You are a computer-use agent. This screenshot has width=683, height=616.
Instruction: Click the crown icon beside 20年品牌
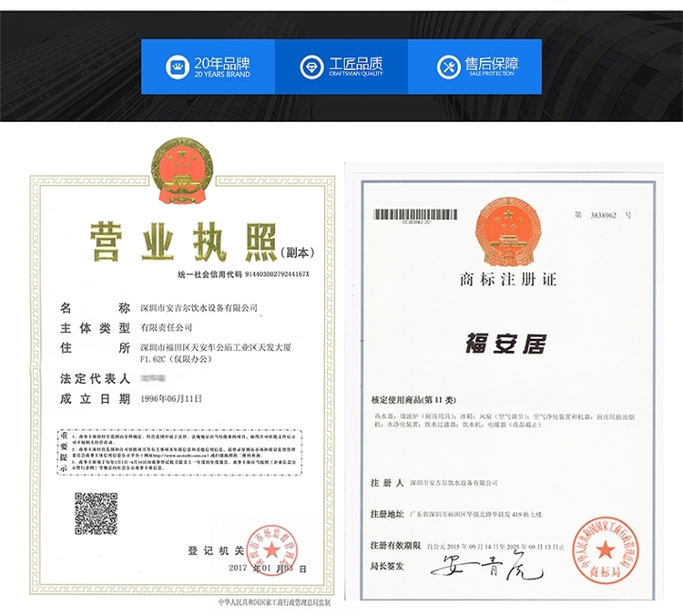pyautogui.click(x=178, y=67)
